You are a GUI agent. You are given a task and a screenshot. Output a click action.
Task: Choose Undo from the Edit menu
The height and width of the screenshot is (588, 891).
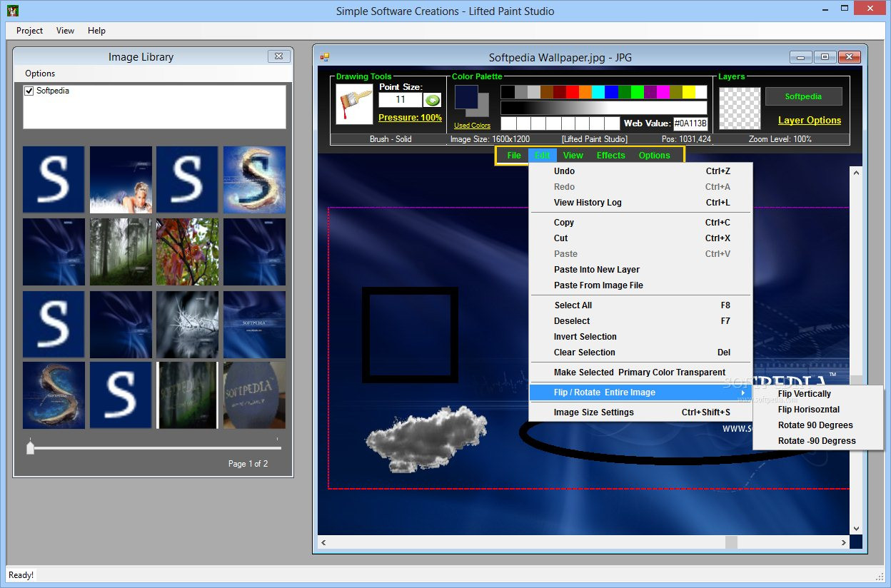tap(641, 171)
